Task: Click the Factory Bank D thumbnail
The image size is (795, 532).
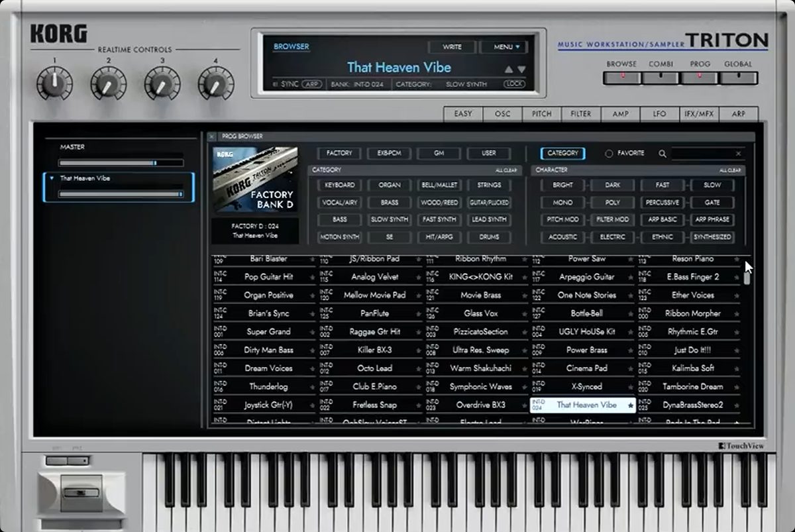Action: click(255, 180)
